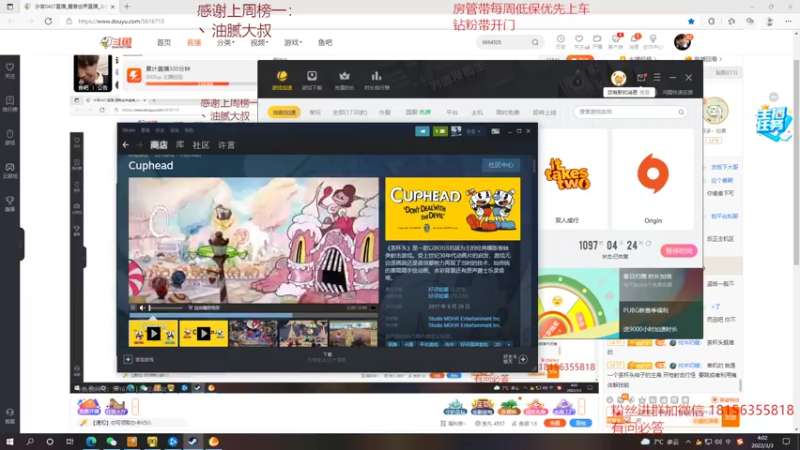
Task: Click the browser address bar URL
Action: point(121,21)
